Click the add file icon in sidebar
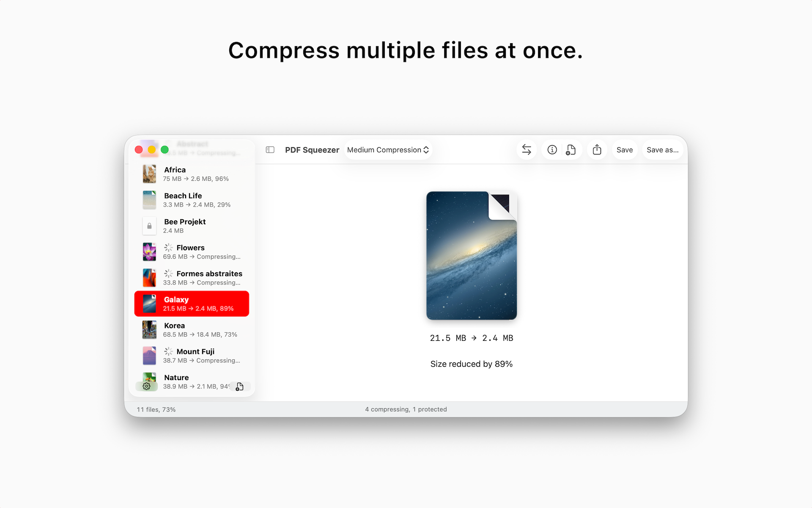812x508 pixels. point(239,387)
